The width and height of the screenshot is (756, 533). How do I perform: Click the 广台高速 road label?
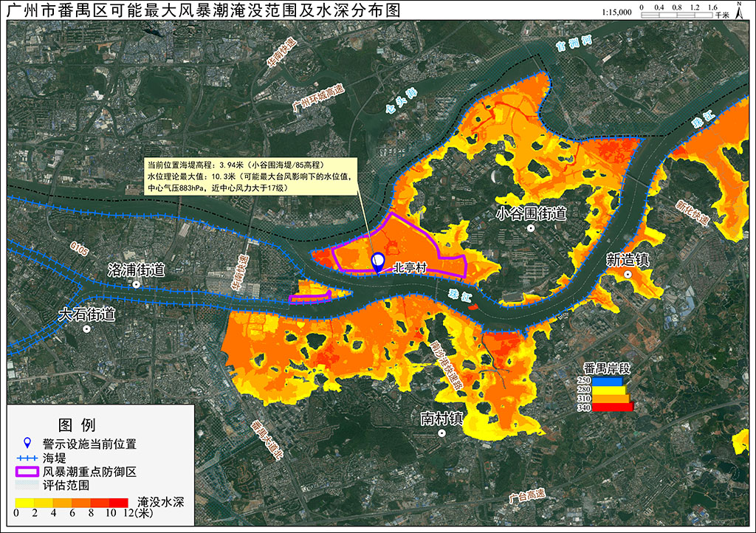click(527, 496)
